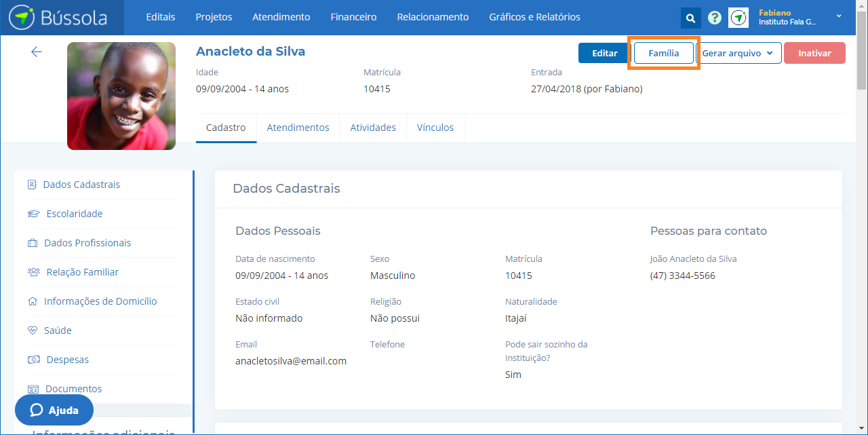868x435 pixels.
Task: Click the Dados Profissionais briefcase icon
Action: tap(32, 243)
